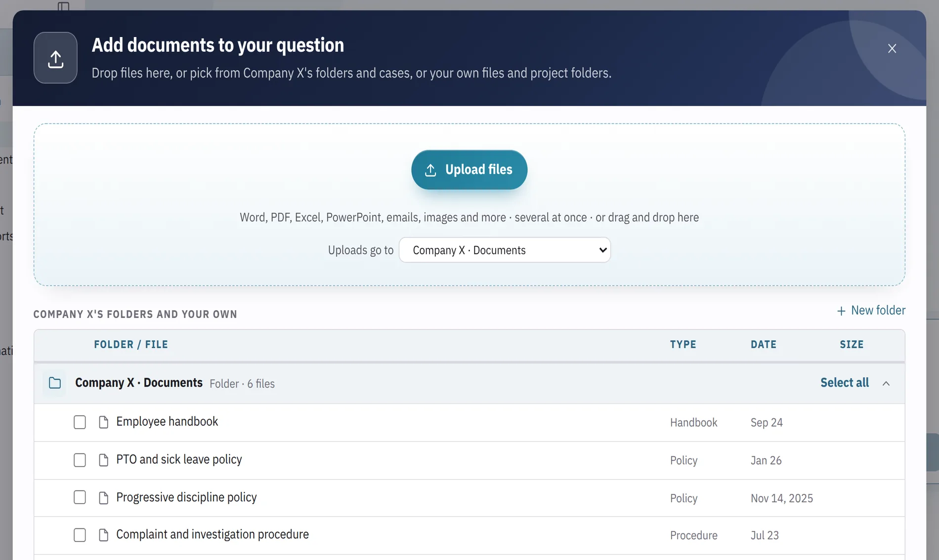
Task: Click the Complaint and investigation file icon
Action: pyautogui.click(x=103, y=535)
